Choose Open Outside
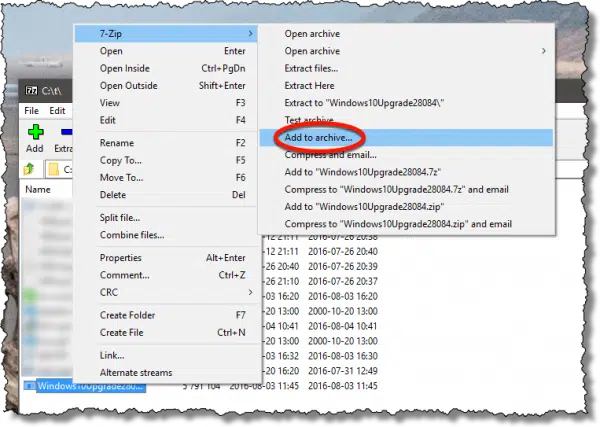This screenshot has width=600, height=427. pos(168,86)
